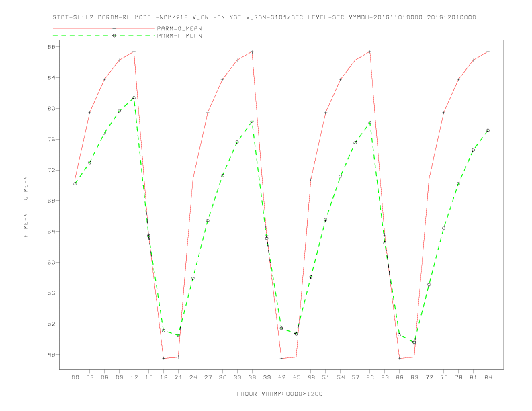Click the 48 label on the horizontal axis
This screenshot has width=532, height=411.
[311, 377]
